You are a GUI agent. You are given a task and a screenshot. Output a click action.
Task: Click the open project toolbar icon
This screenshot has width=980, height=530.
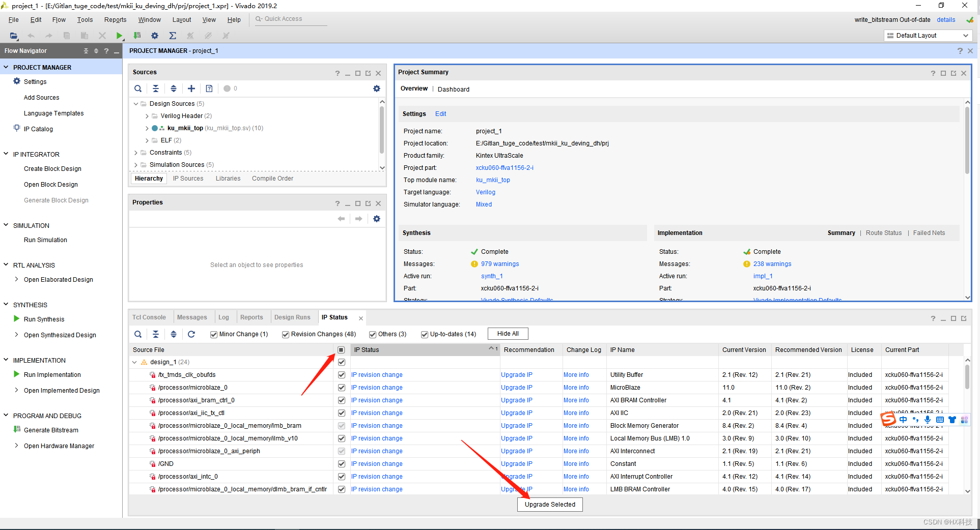pos(14,36)
